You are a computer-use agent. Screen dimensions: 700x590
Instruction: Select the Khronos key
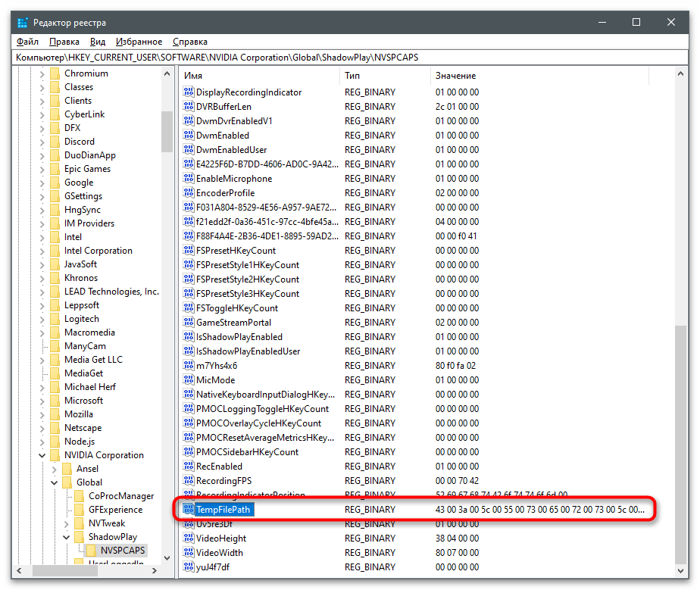[81, 278]
